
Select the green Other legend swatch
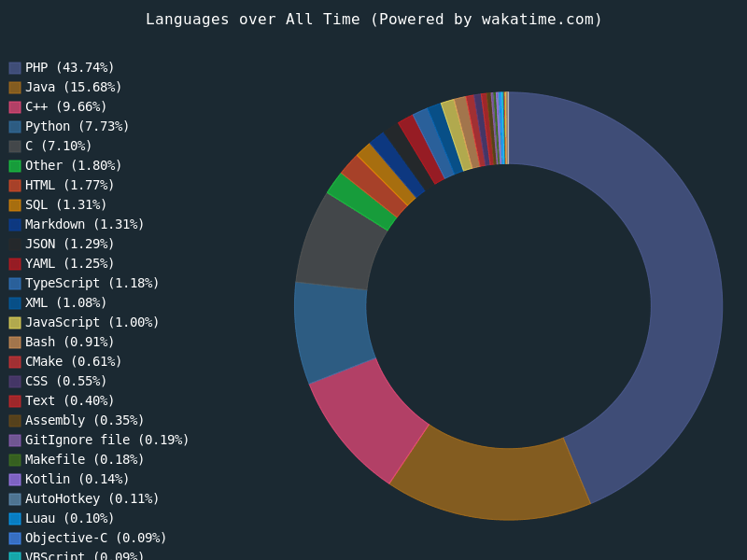(15, 166)
